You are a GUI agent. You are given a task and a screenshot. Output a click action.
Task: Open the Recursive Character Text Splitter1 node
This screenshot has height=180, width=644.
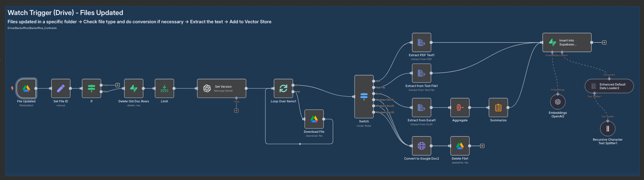(x=608, y=129)
